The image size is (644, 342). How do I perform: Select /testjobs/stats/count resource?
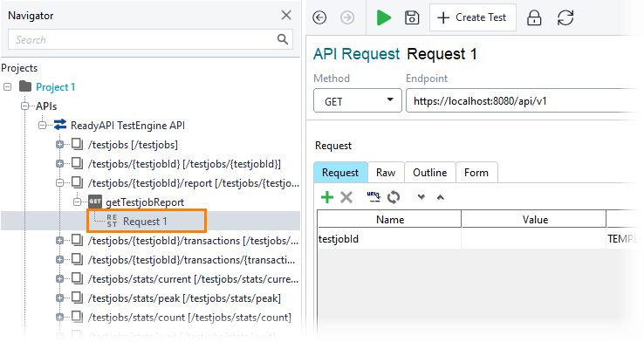(x=189, y=318)
